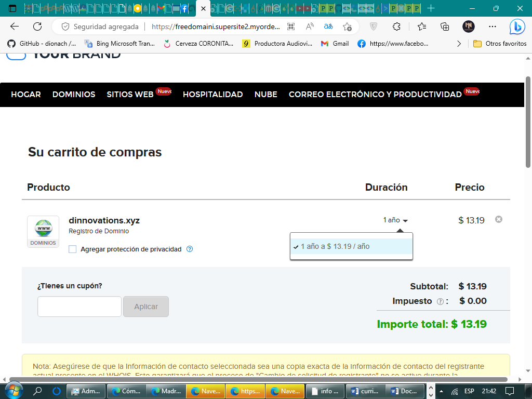
Task: Go to CORREO ELECTRÓNICO Y PRODUCTIVIDAD menu
Action: (x=375, y=95)
